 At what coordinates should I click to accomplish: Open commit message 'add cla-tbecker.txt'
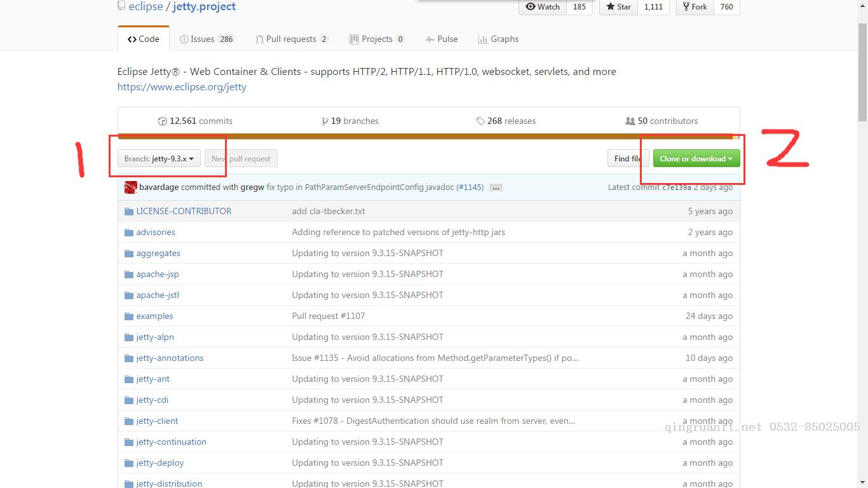pyautogui.click(x=329, y=211)
